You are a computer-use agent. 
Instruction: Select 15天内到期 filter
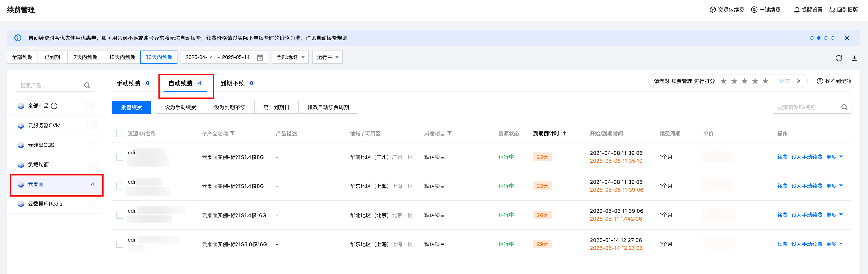[x=122, y=57]
